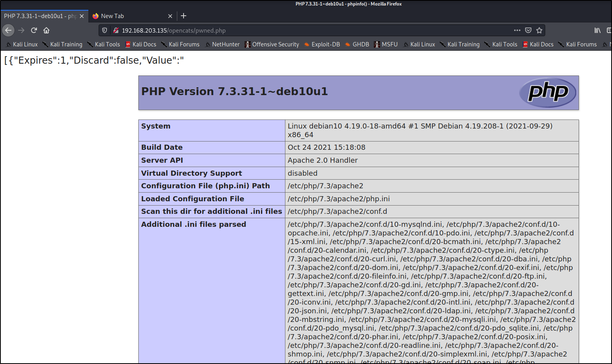Bookmark this page with star
The width and height of the screenshot is (612, 364).
[x=539, y=30]
